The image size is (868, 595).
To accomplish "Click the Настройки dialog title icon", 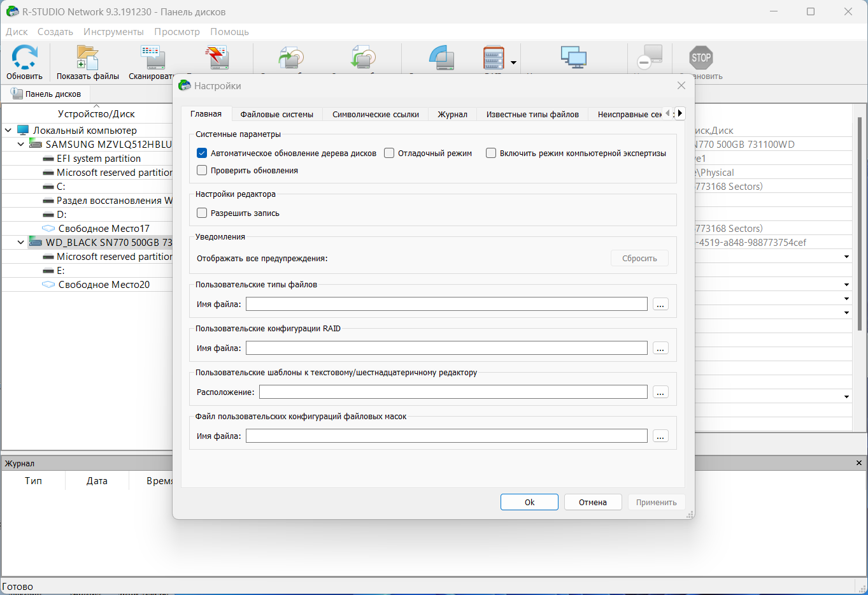I will (185, 85).
